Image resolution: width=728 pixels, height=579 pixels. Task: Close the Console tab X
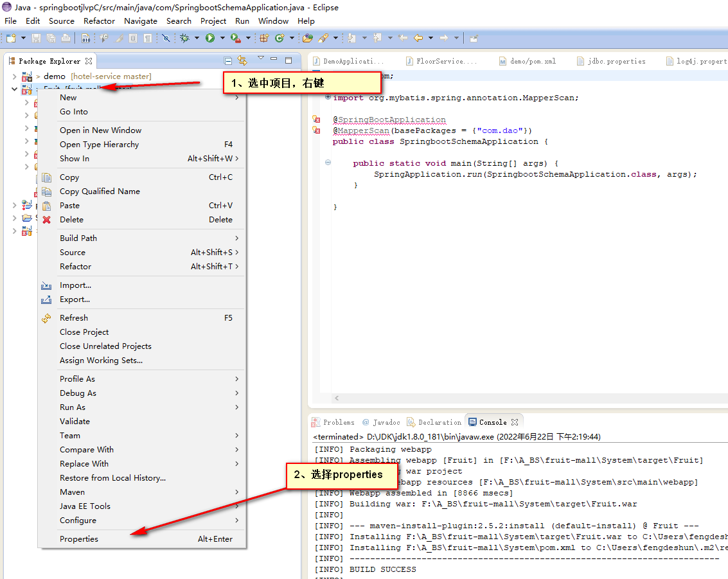pyautogui.click(x=515, y=422)
